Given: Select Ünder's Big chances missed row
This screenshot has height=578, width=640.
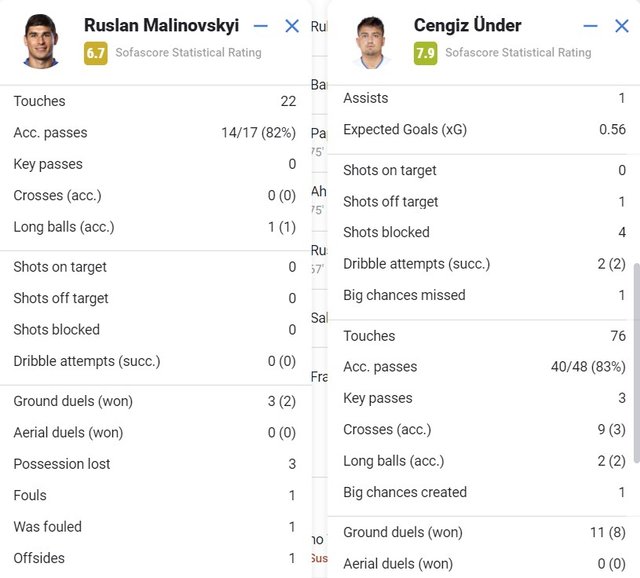Looking at the screenshot, I should (484, 295).
